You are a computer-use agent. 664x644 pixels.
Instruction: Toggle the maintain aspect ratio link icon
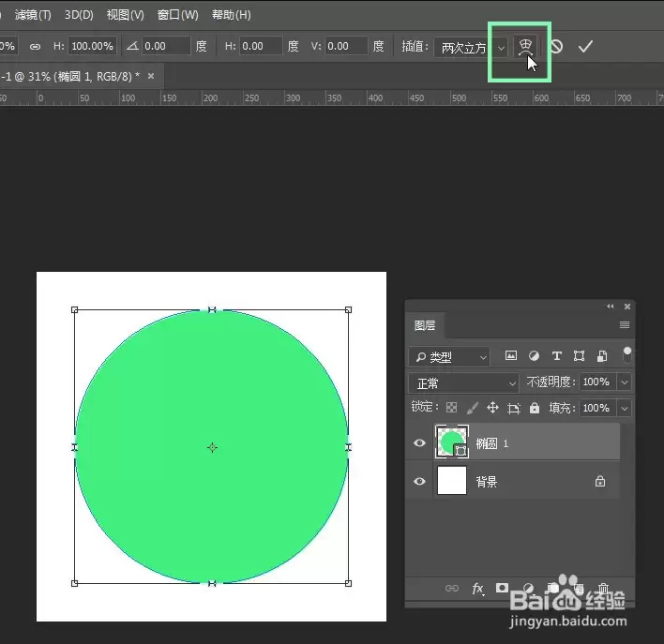point(35,47)
